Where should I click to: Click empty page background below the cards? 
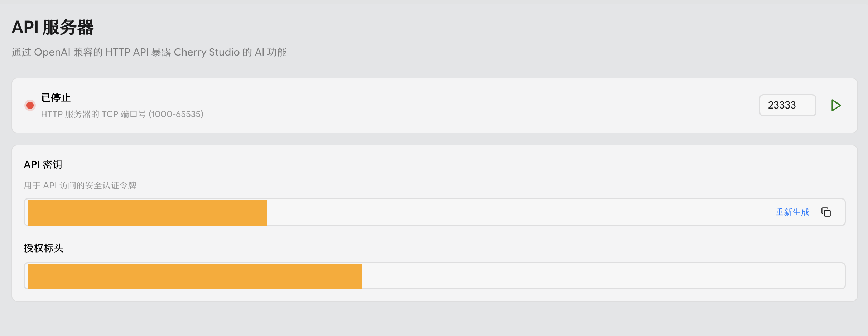click(x=430, y=319)
